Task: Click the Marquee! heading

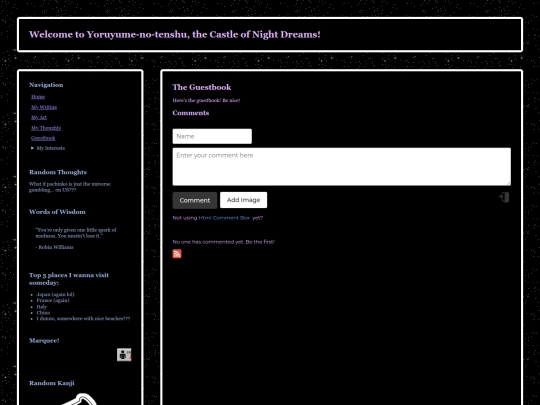Action: click(x=44, y=341)
